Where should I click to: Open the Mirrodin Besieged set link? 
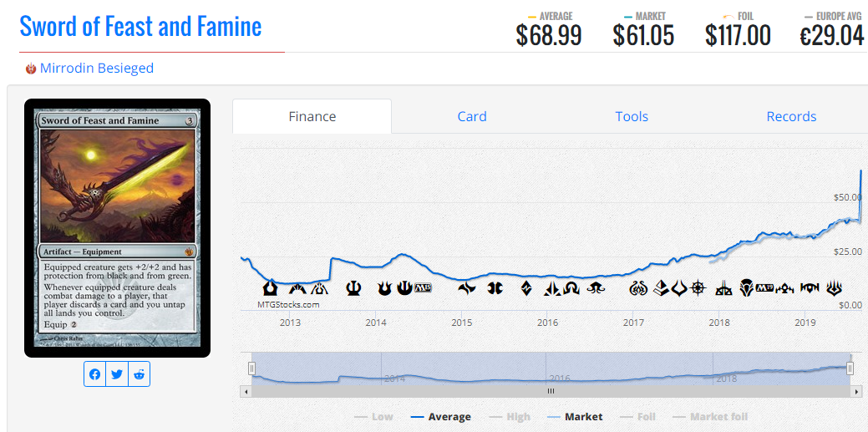point(97,69)
